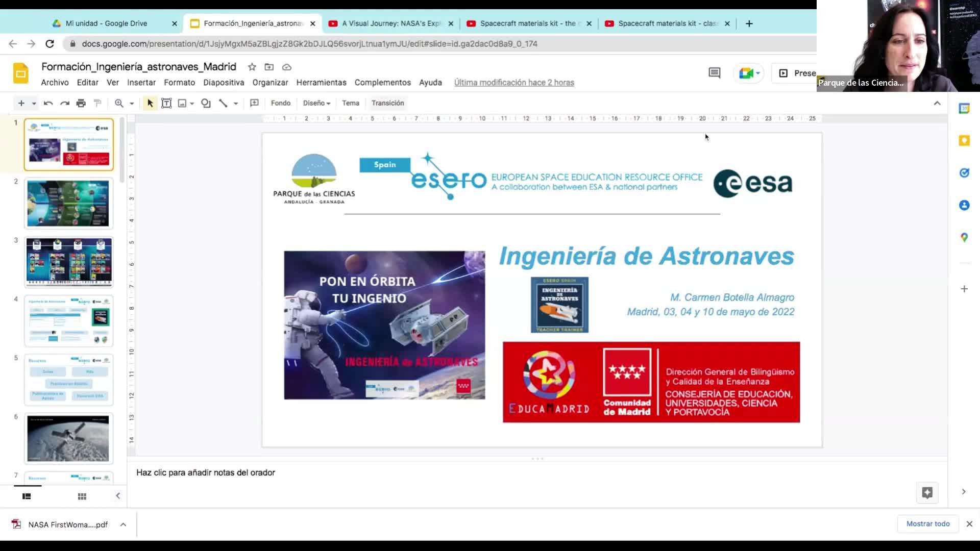Open the Diseño dropdown
980x551 pixels.
[x=316, y=103]
